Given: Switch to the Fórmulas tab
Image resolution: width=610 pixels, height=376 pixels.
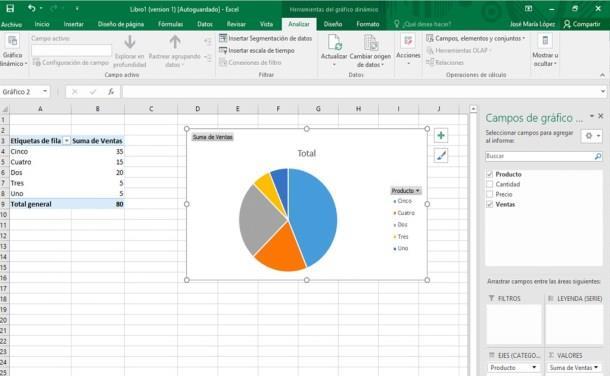Looking at the screenshot, I should 170,24.
